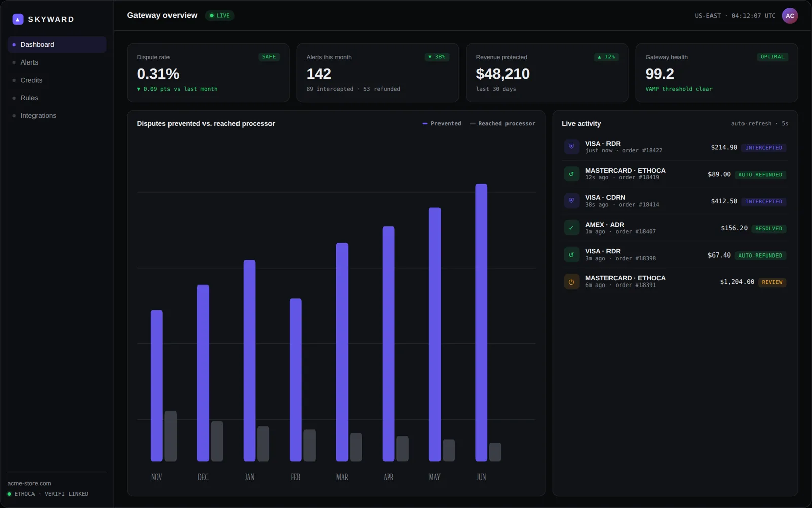This screenshot has height=508, width=812.
Task: Click REVIEW badge for order #18391
Action: point(772,282)
